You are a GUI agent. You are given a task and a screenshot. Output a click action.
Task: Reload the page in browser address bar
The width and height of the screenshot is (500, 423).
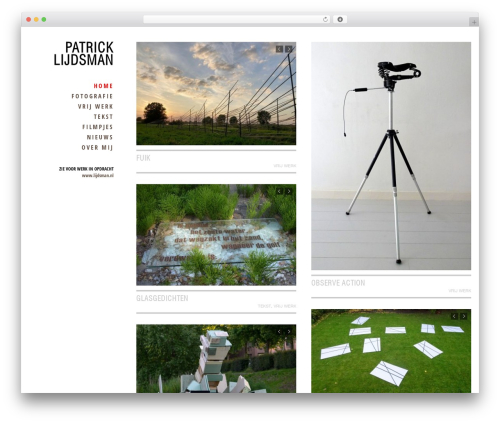325,19
